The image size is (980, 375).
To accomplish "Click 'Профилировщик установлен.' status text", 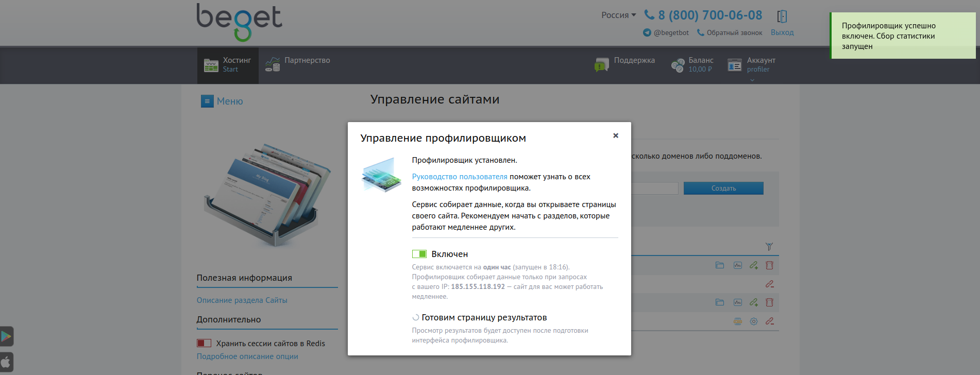I will (x=464, y=160).
